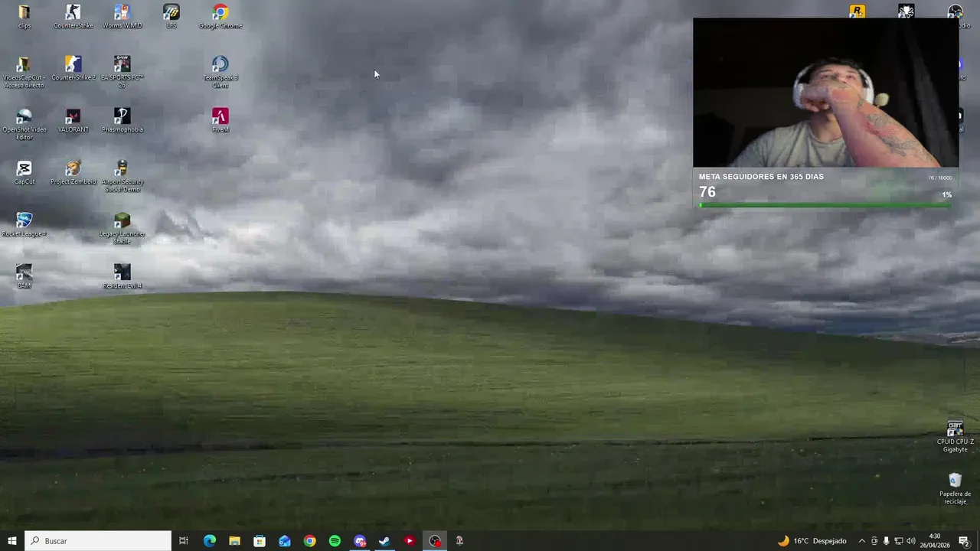Select the BAM desktop shortcut
Image resolution: width=980 pixels, height=551 pixels.
24,277
